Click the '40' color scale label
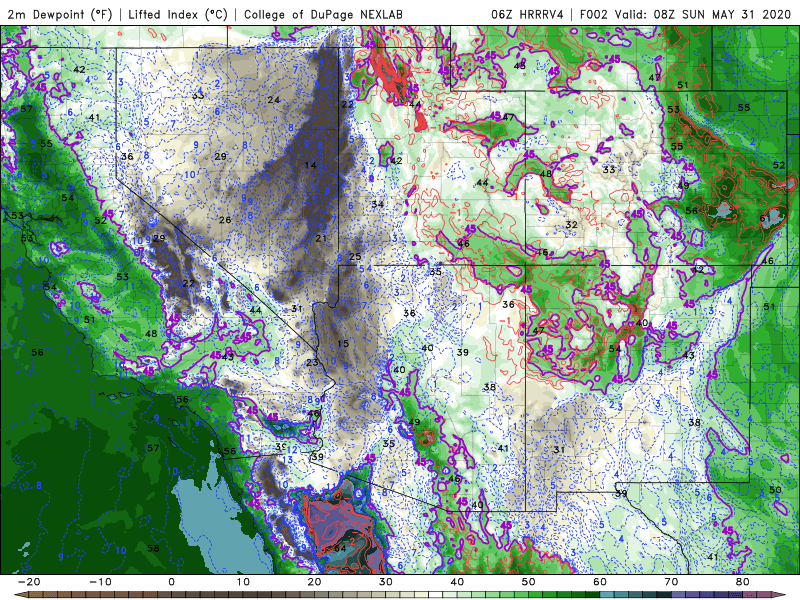 457,582
